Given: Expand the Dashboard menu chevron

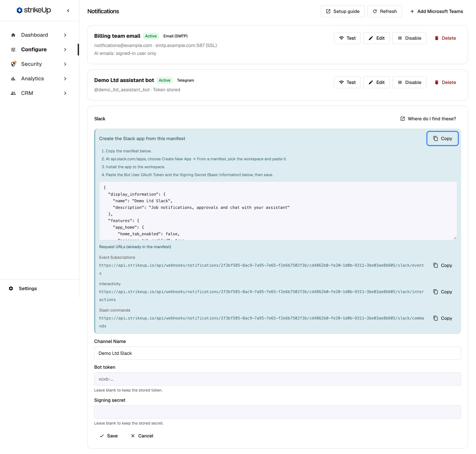Looking at the screenshot, I should pyautogui.click(x=65, y=35).
